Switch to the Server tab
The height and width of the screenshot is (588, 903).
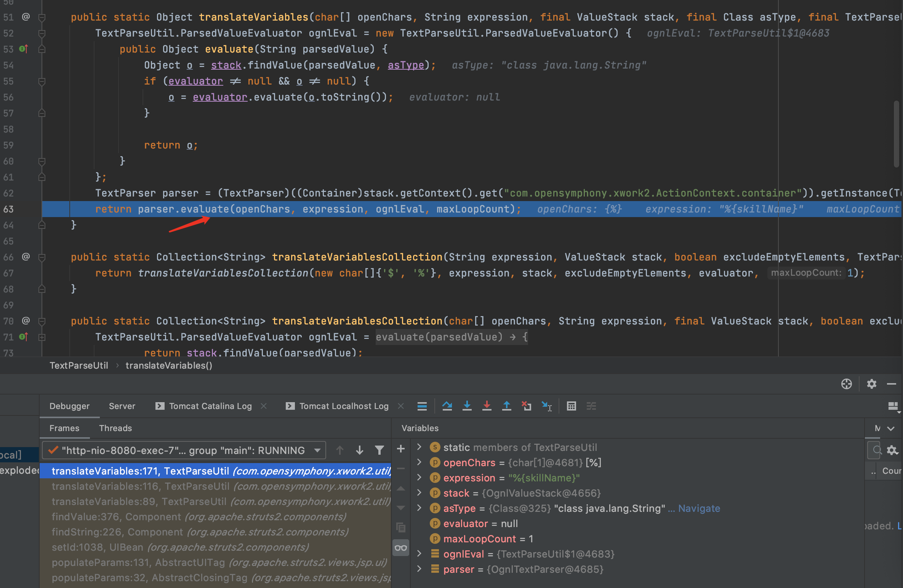coord(122,406)
